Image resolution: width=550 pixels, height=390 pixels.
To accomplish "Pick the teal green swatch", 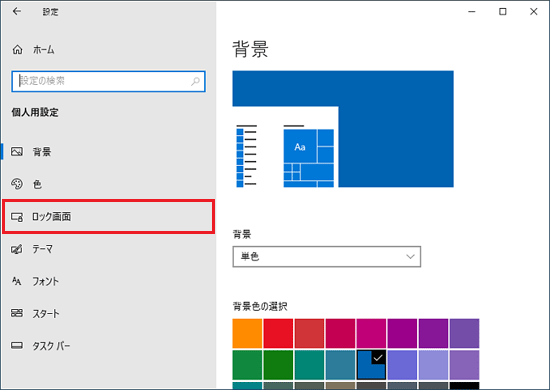I will pyautogui.click(x=309, y=365).
